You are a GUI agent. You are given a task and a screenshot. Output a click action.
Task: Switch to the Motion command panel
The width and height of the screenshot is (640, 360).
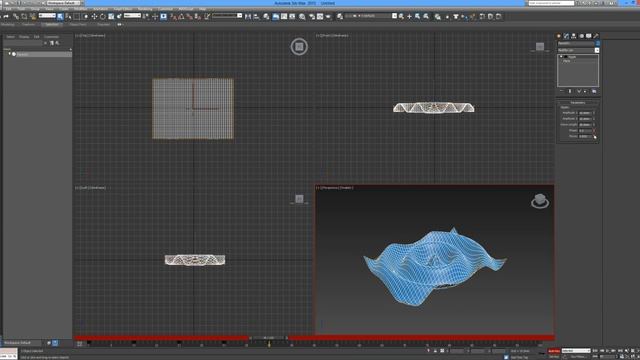tap(581, 36)
